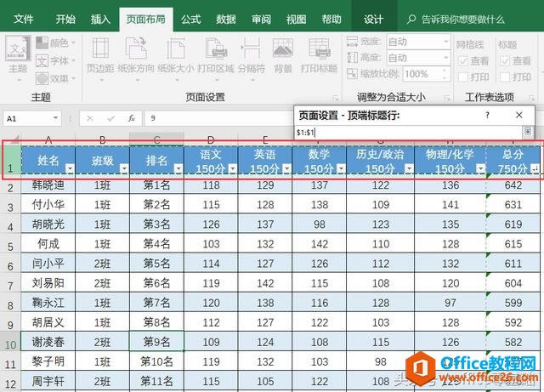Image resolution: width=544 pixels, height=392 pixels.
Task: Expand the 高度 height dropdown
Action: coord(445,57)
